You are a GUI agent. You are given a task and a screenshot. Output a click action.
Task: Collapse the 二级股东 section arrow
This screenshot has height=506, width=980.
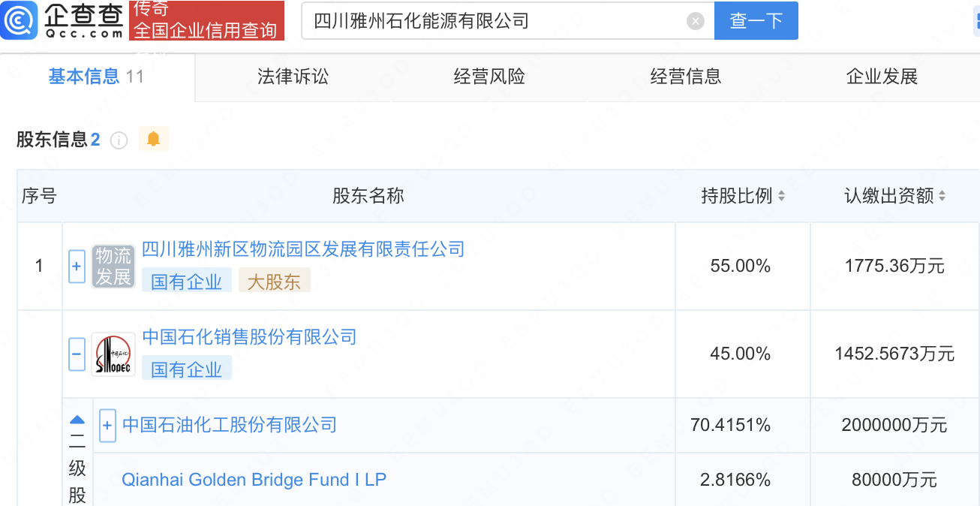click(77, 420)
